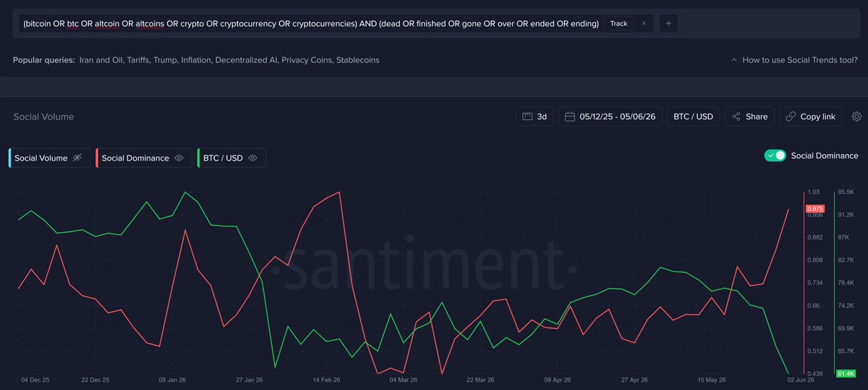Click the 'Social Volume' chart heading
The height and width of the screenshot is (390, 868).
point(43,116)
